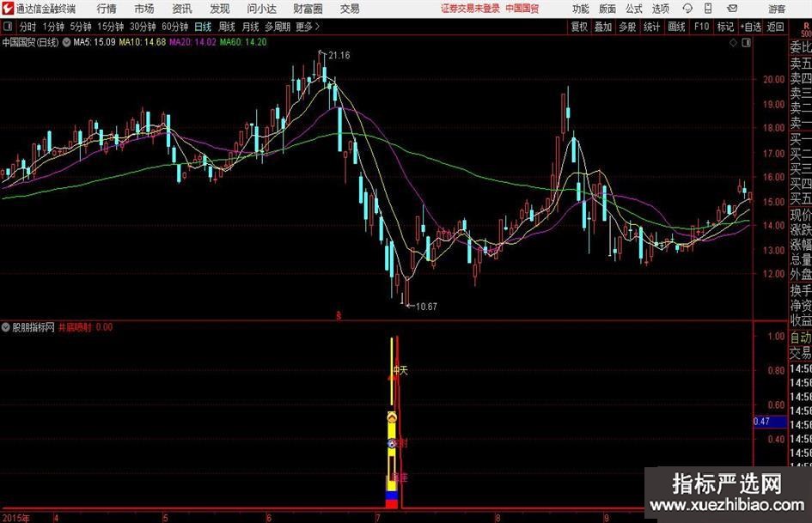This screenshot has height=523, width=812.
Task: Click the 返回 back button
Action: 775,27
